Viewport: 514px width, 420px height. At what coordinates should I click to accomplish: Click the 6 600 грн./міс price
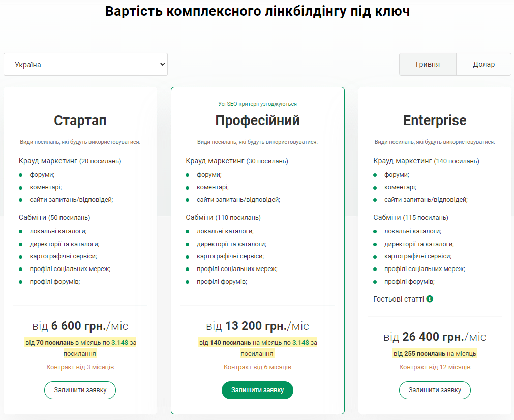[80, 326]
